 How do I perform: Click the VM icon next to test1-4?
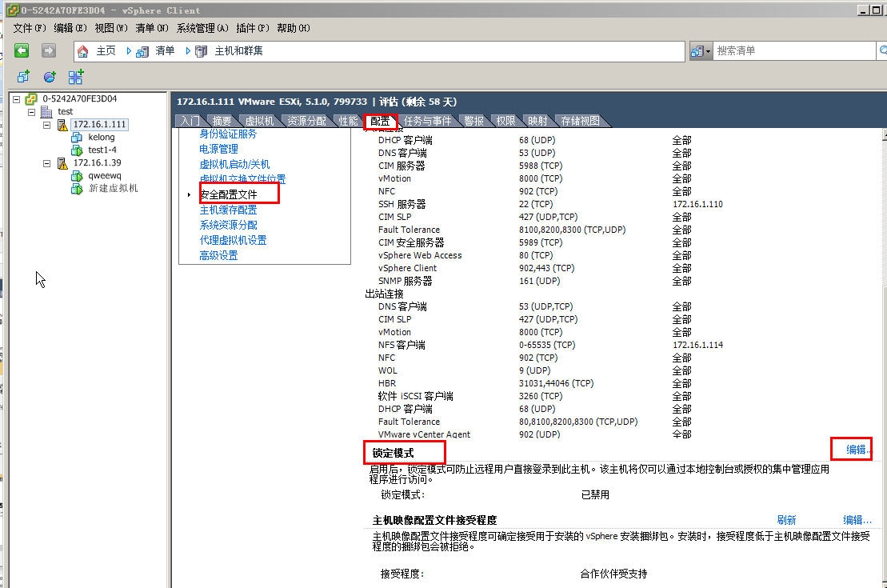(x=77, y=150)
